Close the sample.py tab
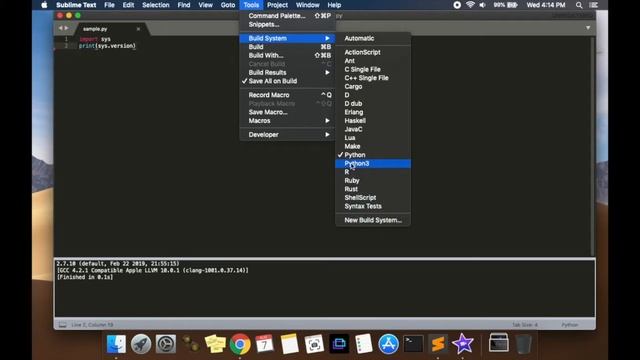 click(138, 29)
